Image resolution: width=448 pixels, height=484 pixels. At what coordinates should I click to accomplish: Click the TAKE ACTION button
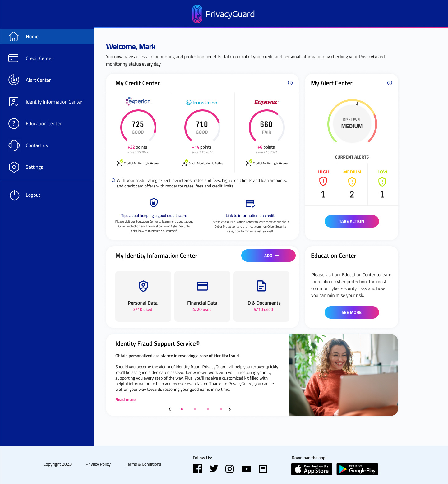pos(352,221)
